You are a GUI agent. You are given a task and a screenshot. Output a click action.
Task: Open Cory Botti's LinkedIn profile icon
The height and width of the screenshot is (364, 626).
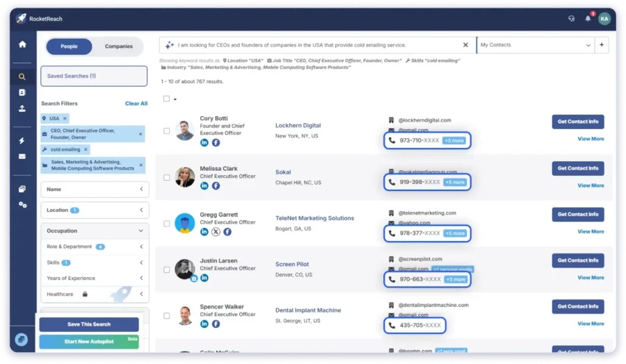[x=204, y=142]
